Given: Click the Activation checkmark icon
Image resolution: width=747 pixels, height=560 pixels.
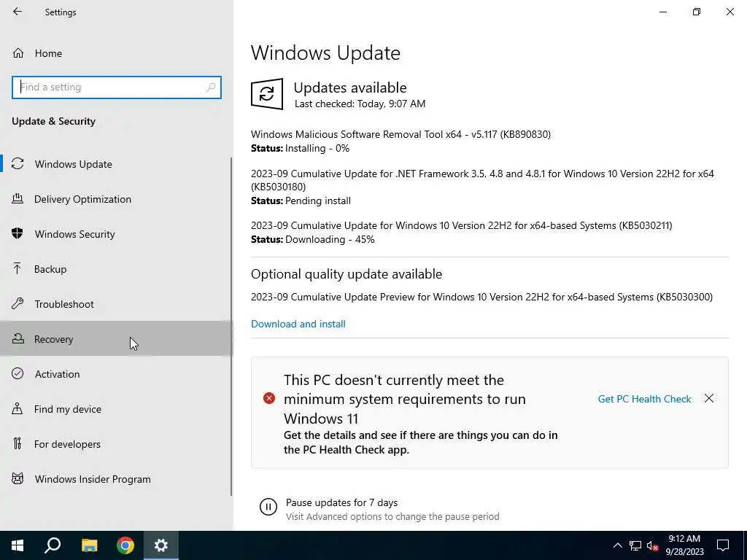Looking at the screenshot, I should [x=18, y=374].
